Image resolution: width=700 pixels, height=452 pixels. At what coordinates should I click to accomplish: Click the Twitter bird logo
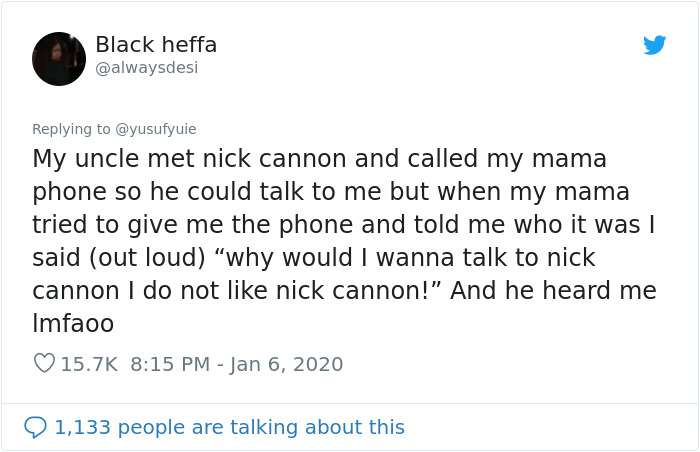[654, 45]
